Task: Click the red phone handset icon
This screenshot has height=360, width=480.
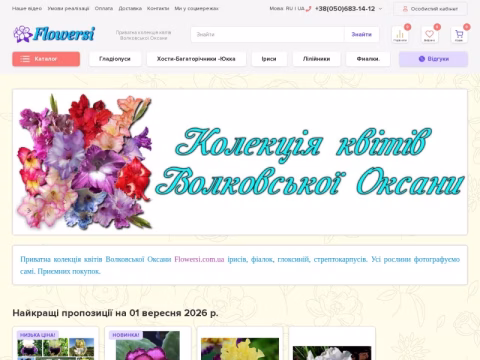Action: (308, 9)
